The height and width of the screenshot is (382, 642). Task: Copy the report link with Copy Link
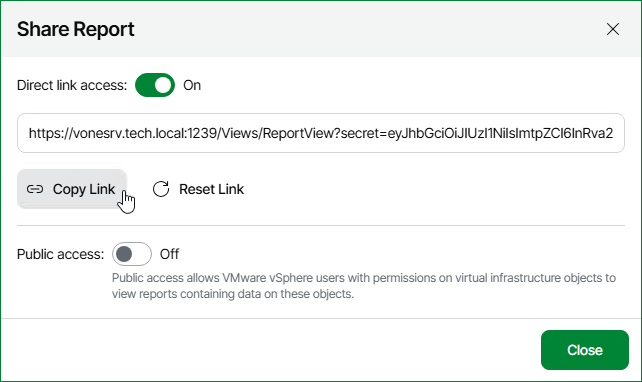(72, 189)
